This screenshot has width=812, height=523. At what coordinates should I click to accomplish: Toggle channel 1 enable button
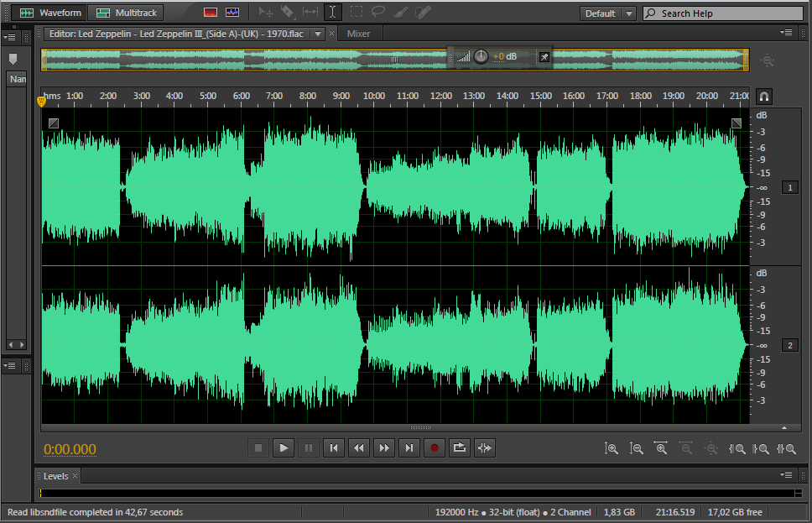[x=789, y=188]
